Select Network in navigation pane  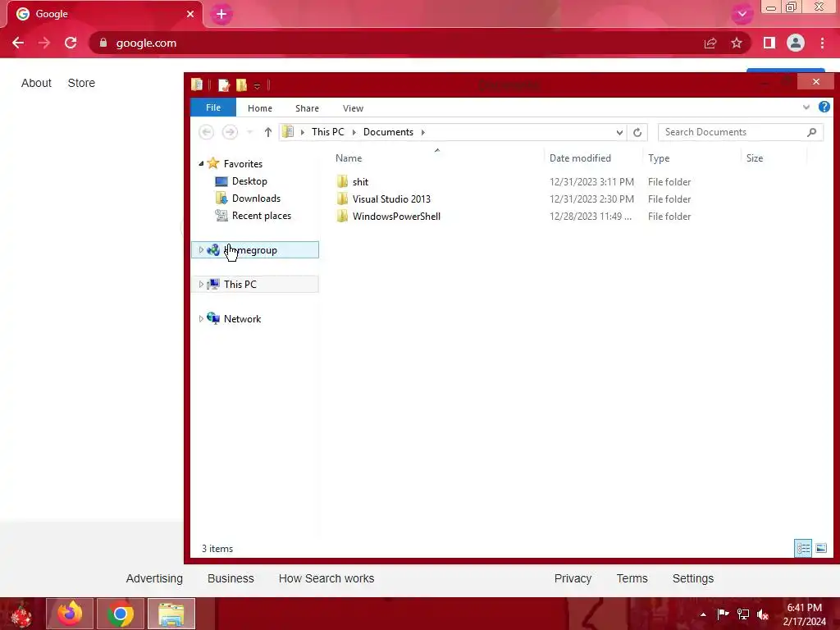[x=242, y=319]
